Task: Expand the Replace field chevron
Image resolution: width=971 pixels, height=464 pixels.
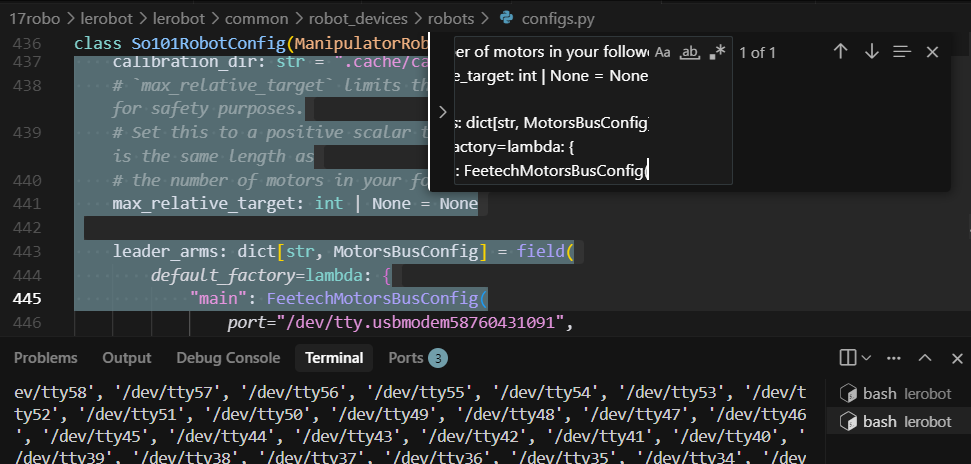Action: pyautogui.click(x=442, y=112)
